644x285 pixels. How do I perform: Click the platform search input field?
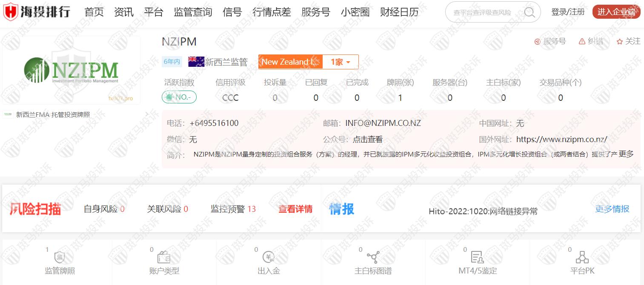coord(483,12)
